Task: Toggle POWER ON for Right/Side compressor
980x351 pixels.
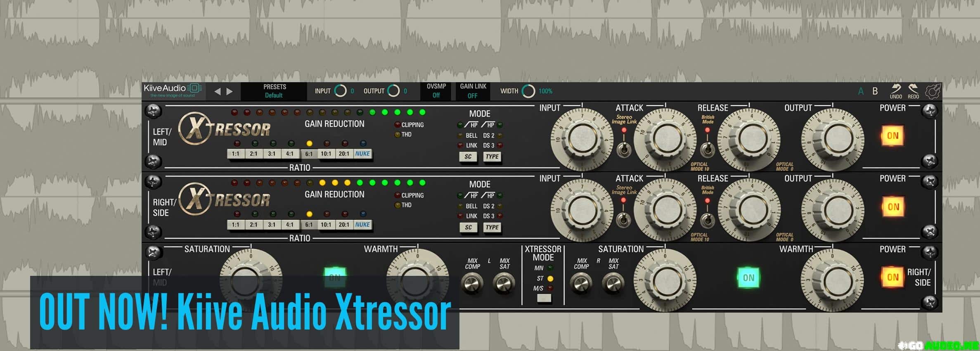Action: pyautogui.click(x=892, y=207)
